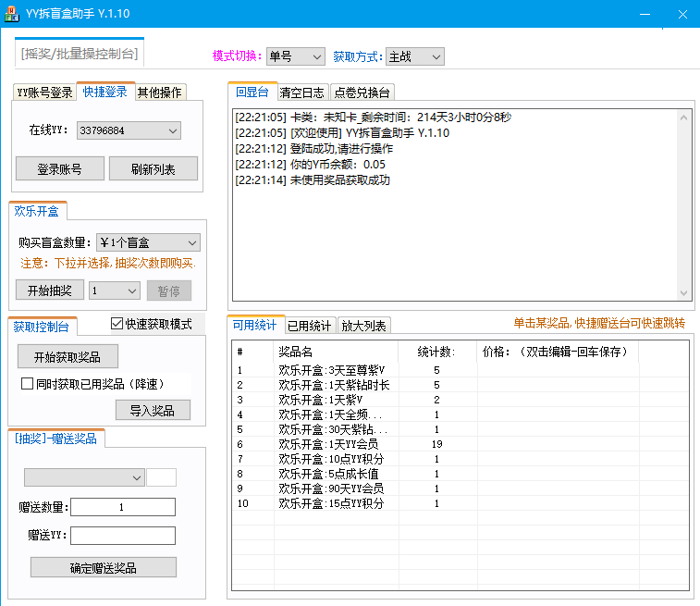Click log line 卡类: 未知卡_剩余时间
The image size is (700, 606).
[x=374, y=117]
